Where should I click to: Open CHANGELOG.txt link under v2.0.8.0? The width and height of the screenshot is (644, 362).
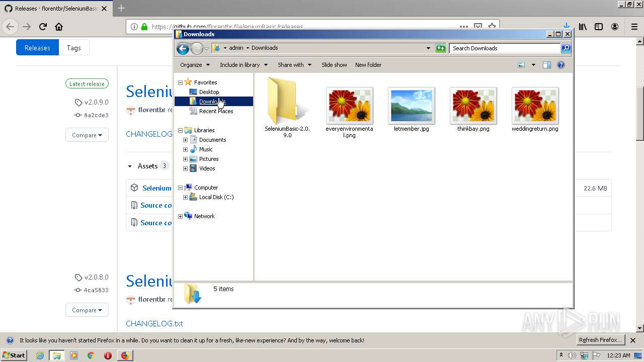coord(154,323)
